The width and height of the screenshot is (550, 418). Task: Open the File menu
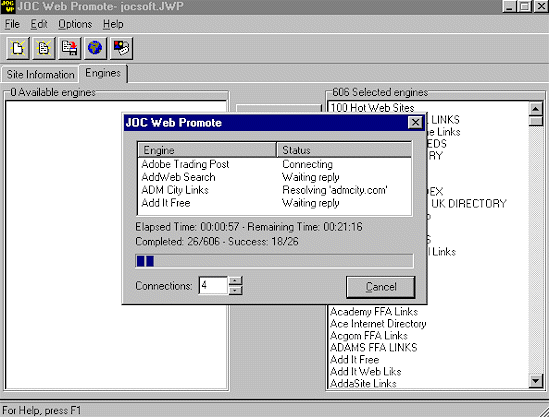coord(12,24)
